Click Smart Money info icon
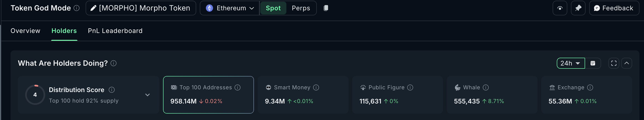Screen dimensions: 644x120 tap(316, 87)
